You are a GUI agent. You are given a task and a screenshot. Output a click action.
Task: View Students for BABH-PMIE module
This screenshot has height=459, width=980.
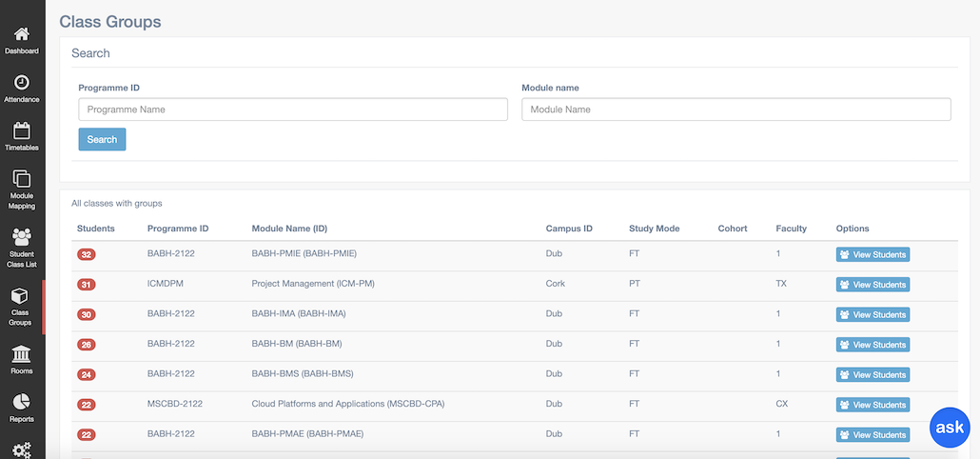pos(872,254)
